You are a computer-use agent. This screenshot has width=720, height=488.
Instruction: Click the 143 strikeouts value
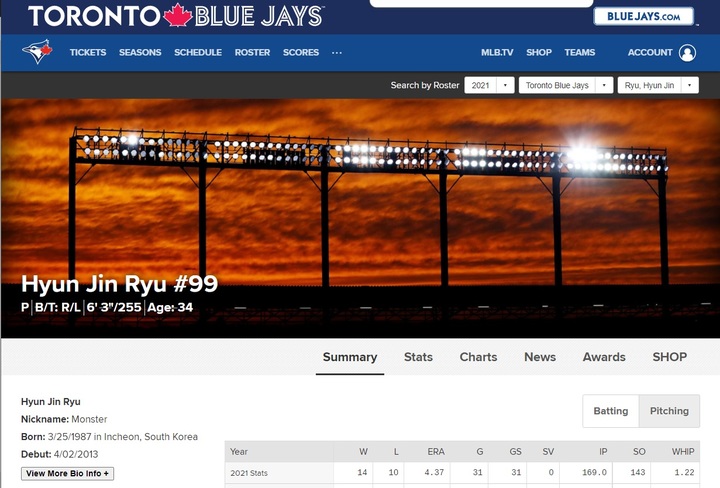pyautogui.click(x=638, y=472)
